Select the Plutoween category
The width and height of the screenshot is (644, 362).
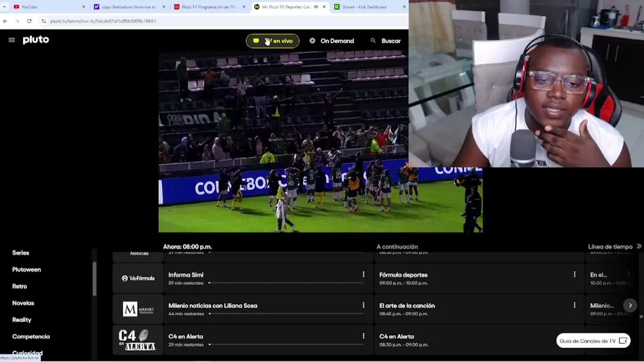tap(27, 269)
